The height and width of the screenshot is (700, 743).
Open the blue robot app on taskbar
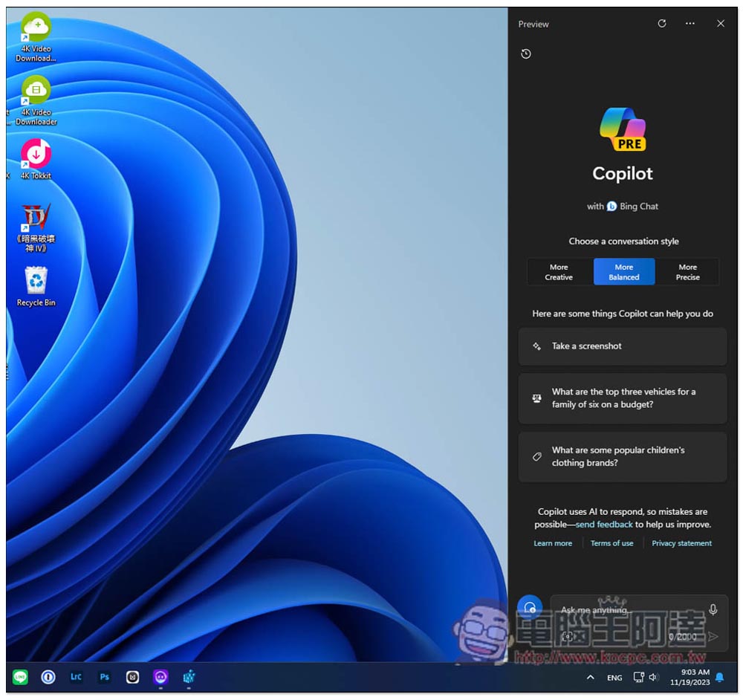[189, 677]
